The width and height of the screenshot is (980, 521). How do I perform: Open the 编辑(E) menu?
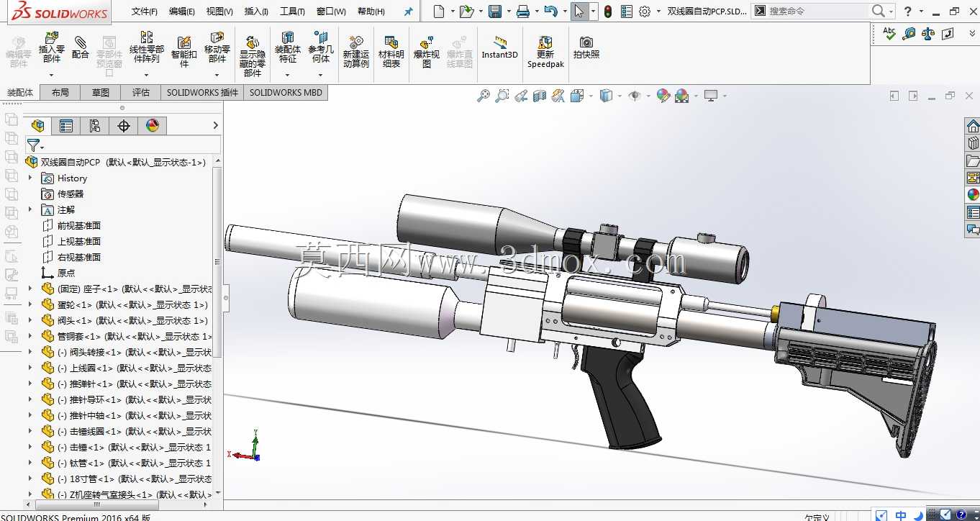click(182, 12)
